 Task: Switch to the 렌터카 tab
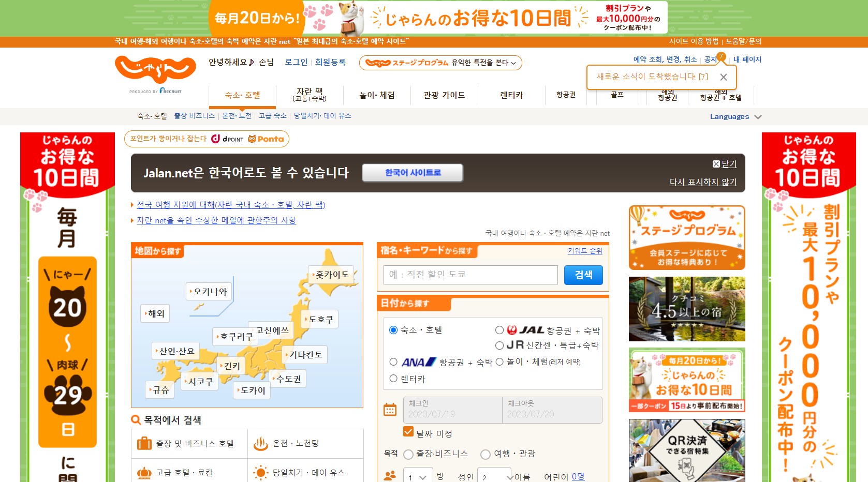point(510,95)
